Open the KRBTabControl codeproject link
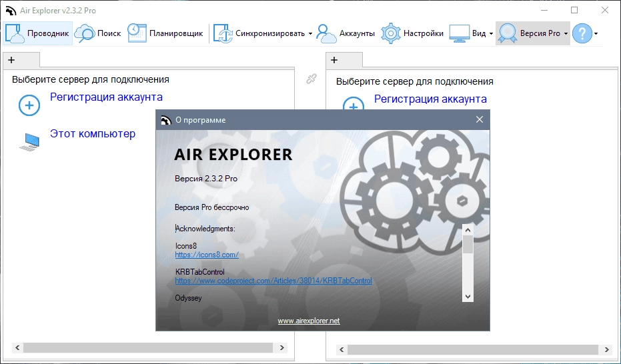The image size is (621, 364). click(273, 281)
